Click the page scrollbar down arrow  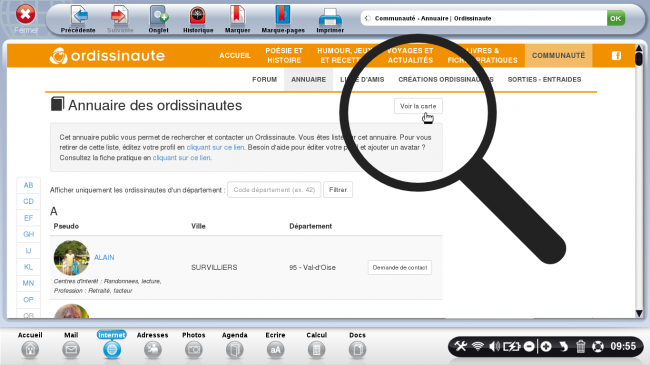639,314
